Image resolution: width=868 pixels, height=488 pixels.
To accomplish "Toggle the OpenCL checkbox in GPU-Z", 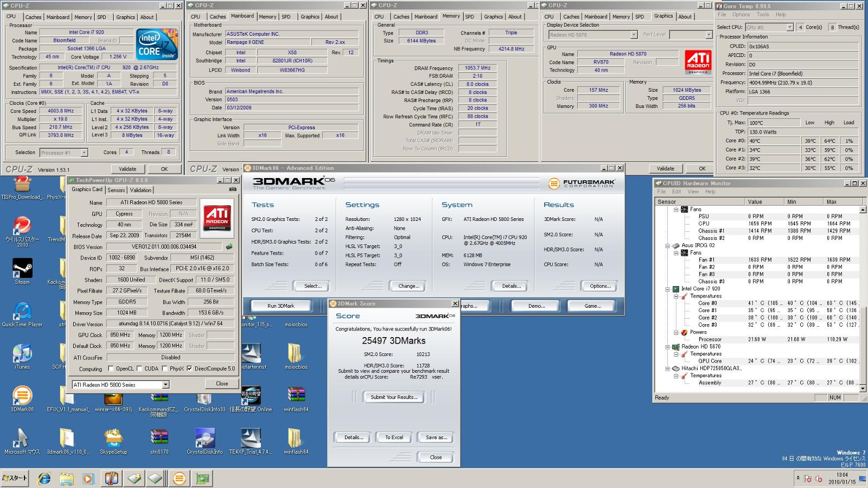I will (x=111, y=369).
